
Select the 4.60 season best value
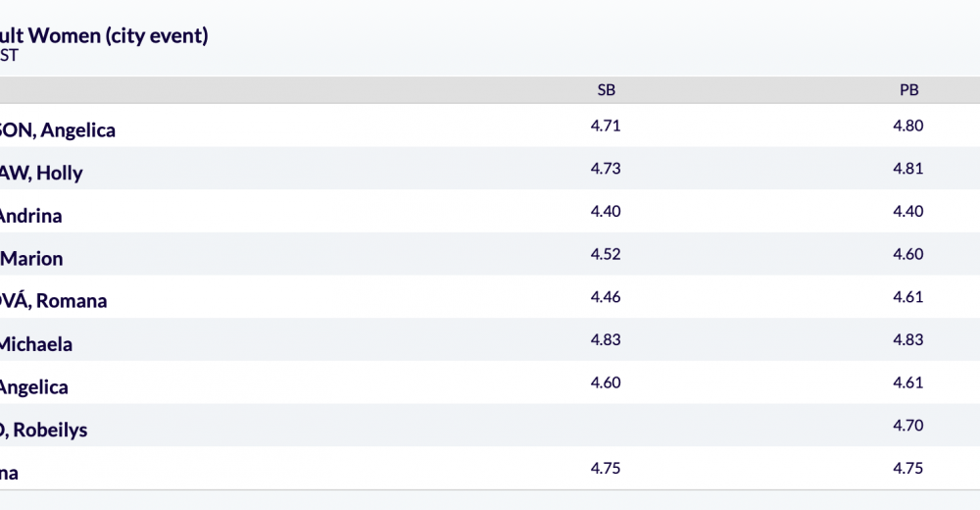(x=606, y=382)
